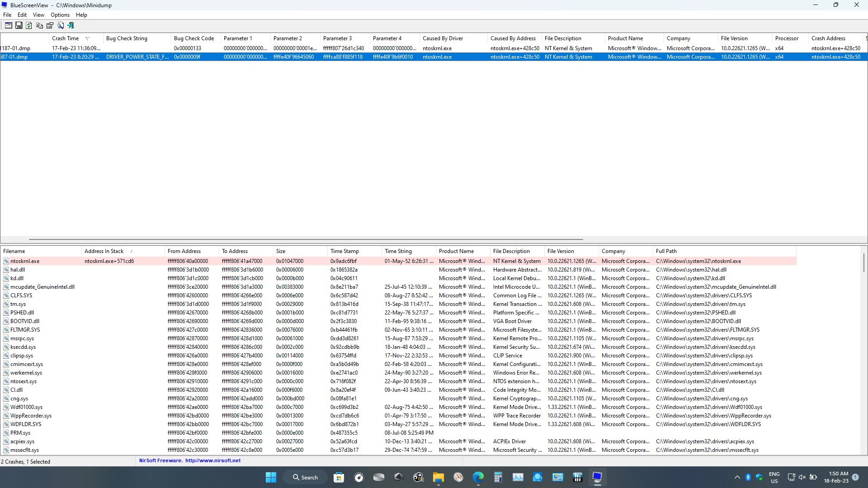Open File Explorer from taskbar
Screen dimensions: 868x488
point(438,477)
